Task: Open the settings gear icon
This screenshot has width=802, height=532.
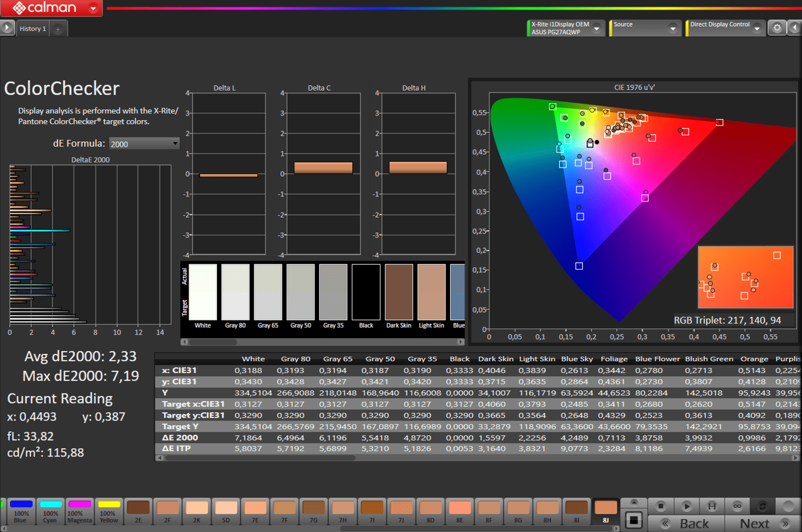Action: coord(777,28)
